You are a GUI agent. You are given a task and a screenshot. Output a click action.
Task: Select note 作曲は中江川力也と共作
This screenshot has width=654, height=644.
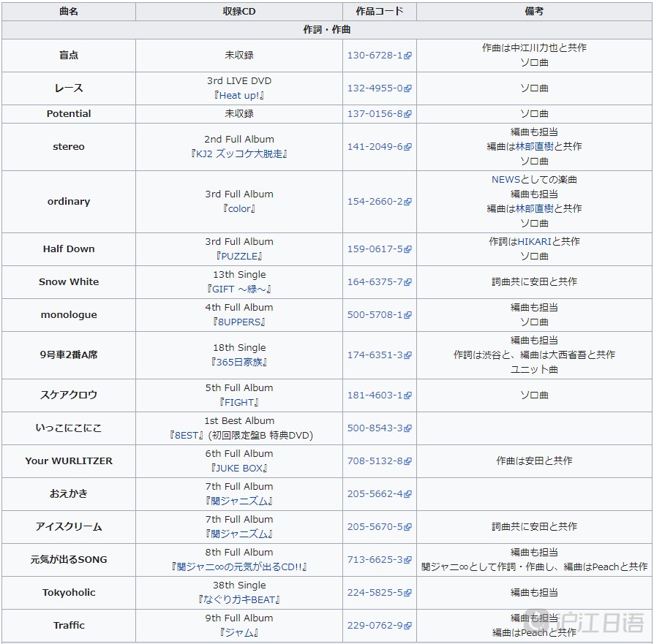click(534, 48)
